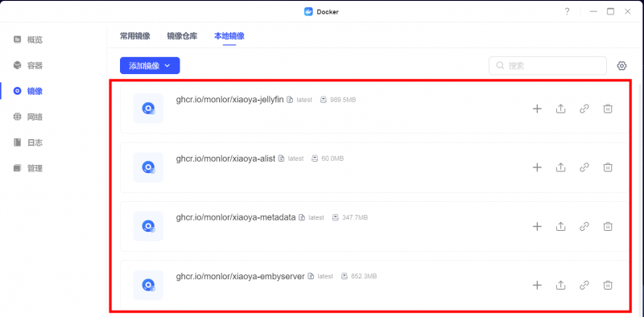Image resolution: width=644 pixels, height=317 pixels.
Task: Click the 989.5MB size label
Action: click(343, 100)
